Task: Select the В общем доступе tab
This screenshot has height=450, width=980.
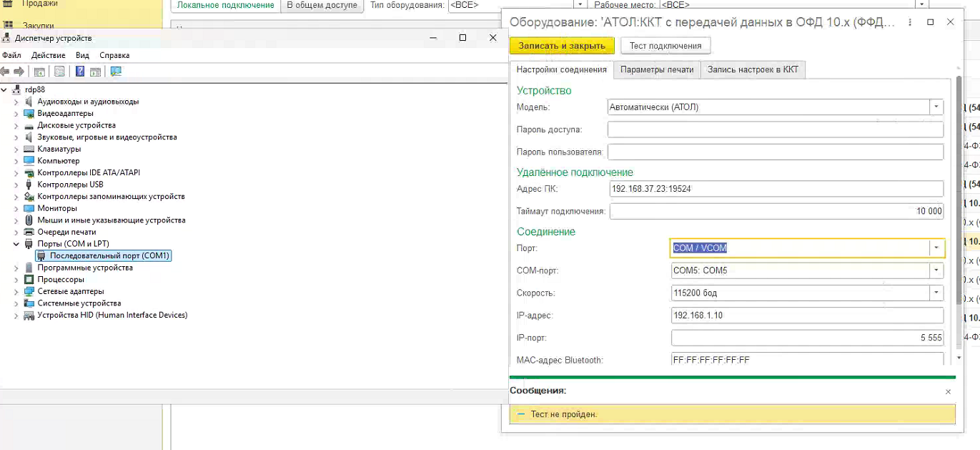Action: (x=322, y=5)
